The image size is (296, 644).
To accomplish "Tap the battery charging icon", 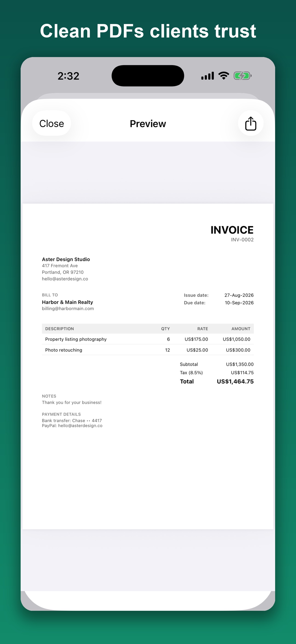I will (242, 76).
